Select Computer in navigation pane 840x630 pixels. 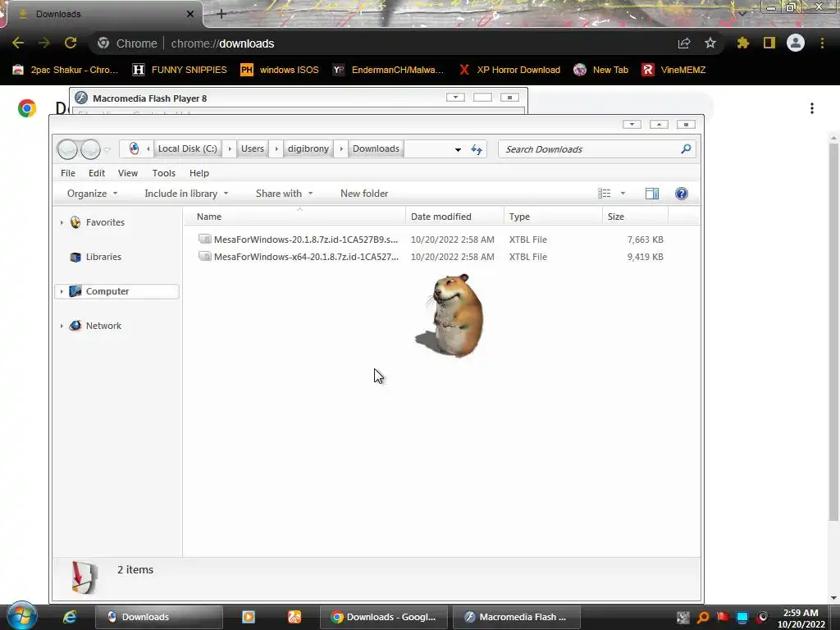pos(116,291)
